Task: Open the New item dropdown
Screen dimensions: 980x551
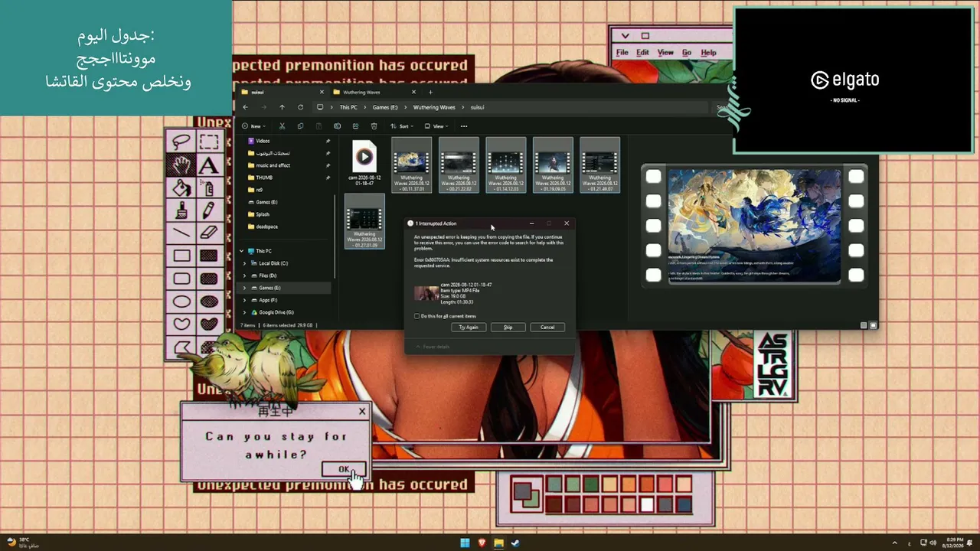Action: [253, 126]
